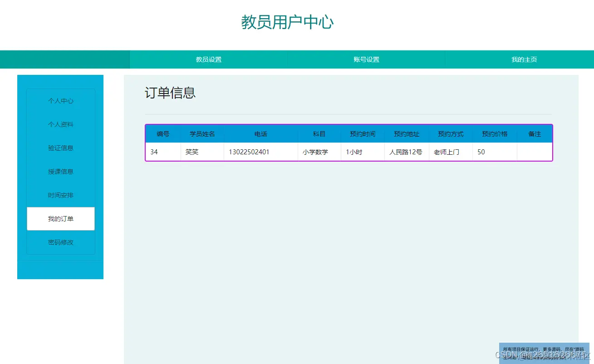Select the 预约价格 column header
Screen dimensions: 594x364
(x=494, y=134)
